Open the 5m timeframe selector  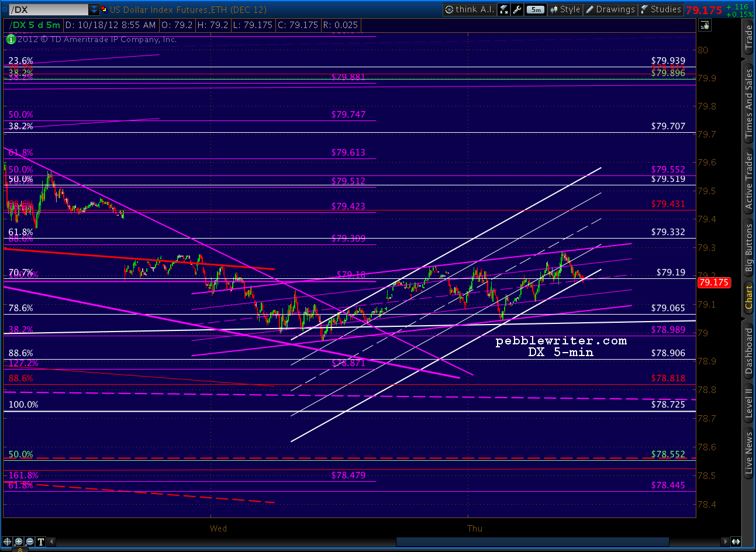coord(535,9)
